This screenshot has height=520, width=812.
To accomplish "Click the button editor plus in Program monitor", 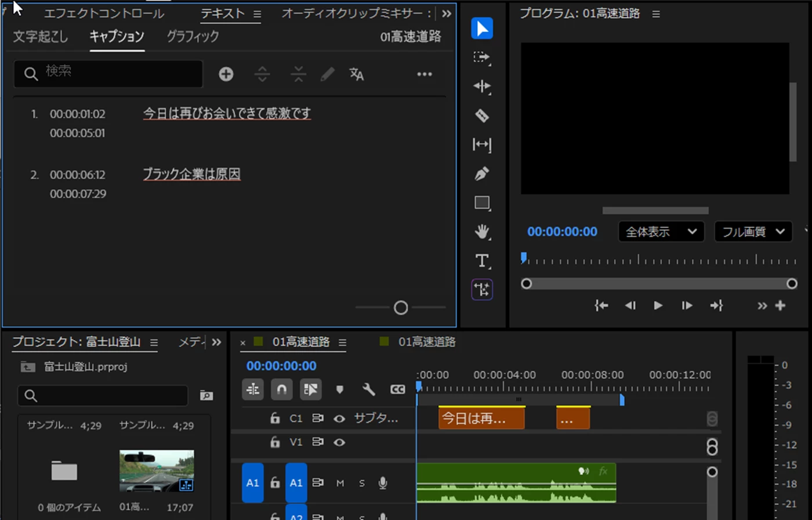I will click(x=780, y=305).
